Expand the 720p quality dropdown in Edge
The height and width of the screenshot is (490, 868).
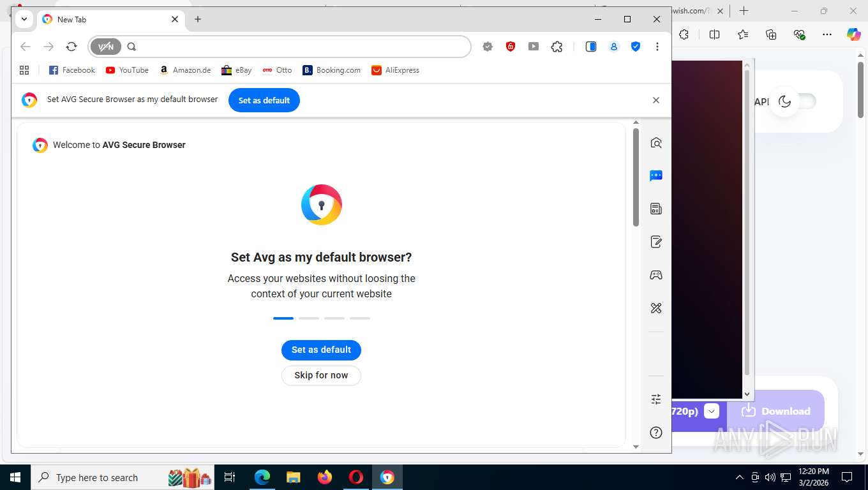(x=712, y=411)
